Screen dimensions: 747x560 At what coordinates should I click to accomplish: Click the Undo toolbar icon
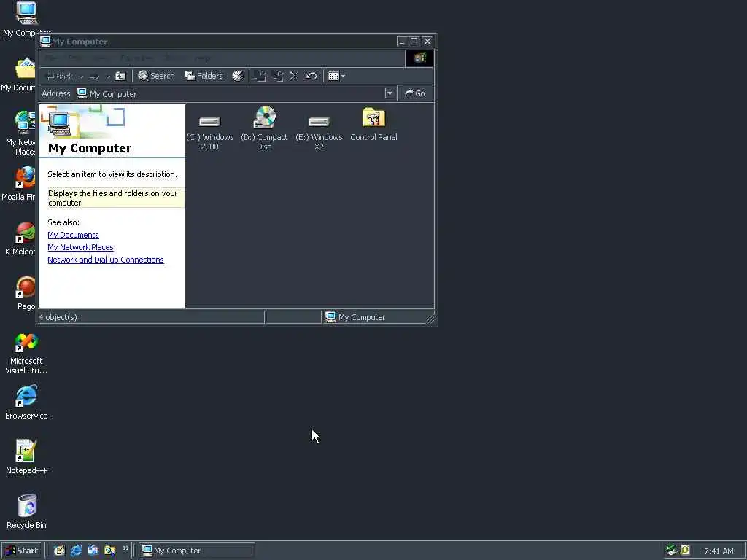(311, 76)
